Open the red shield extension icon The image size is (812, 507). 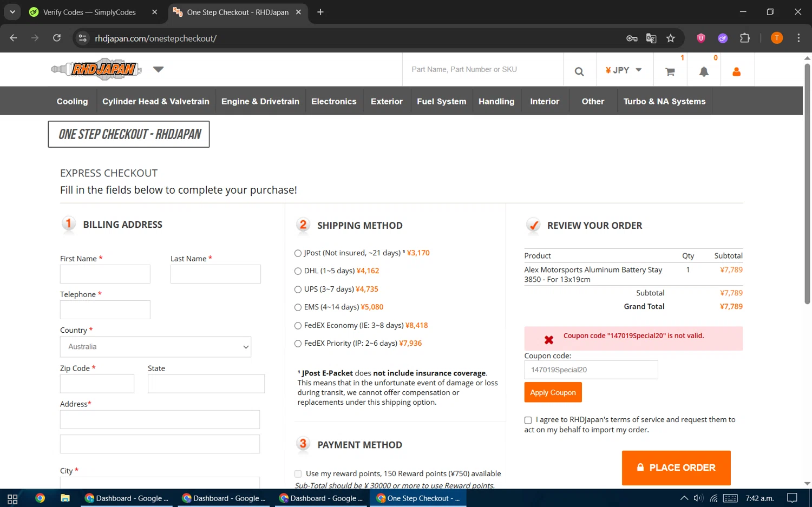[701, 38]
